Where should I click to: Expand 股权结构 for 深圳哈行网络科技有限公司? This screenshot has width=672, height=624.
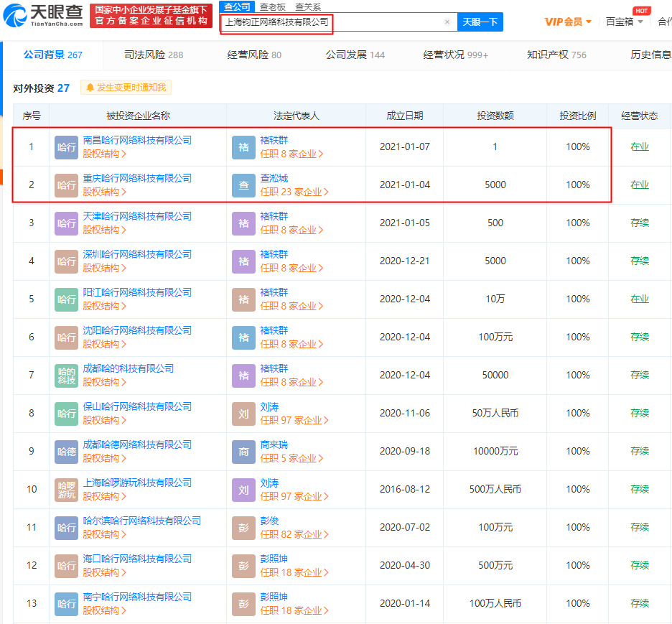105,268
